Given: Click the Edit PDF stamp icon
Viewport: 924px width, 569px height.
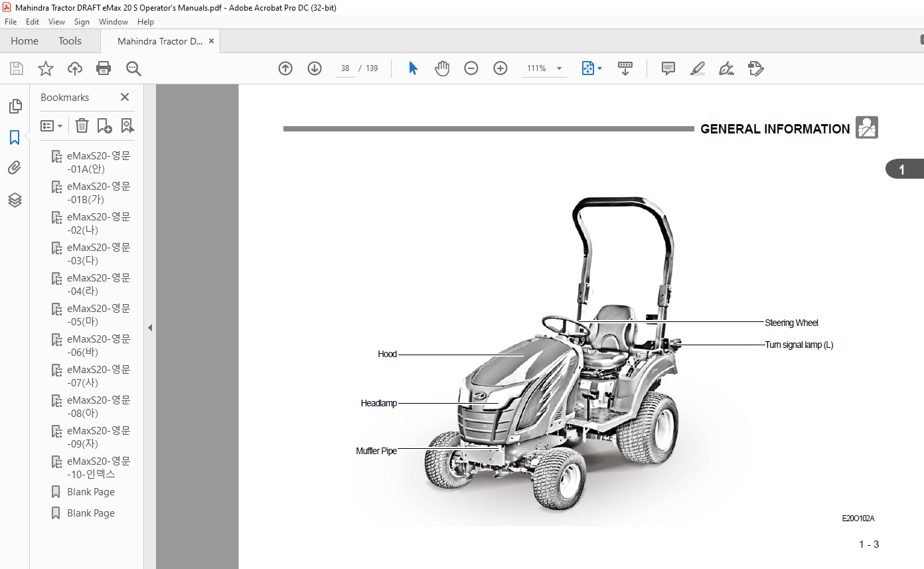Looking at the screenshot, I should [x=755, y=68].
